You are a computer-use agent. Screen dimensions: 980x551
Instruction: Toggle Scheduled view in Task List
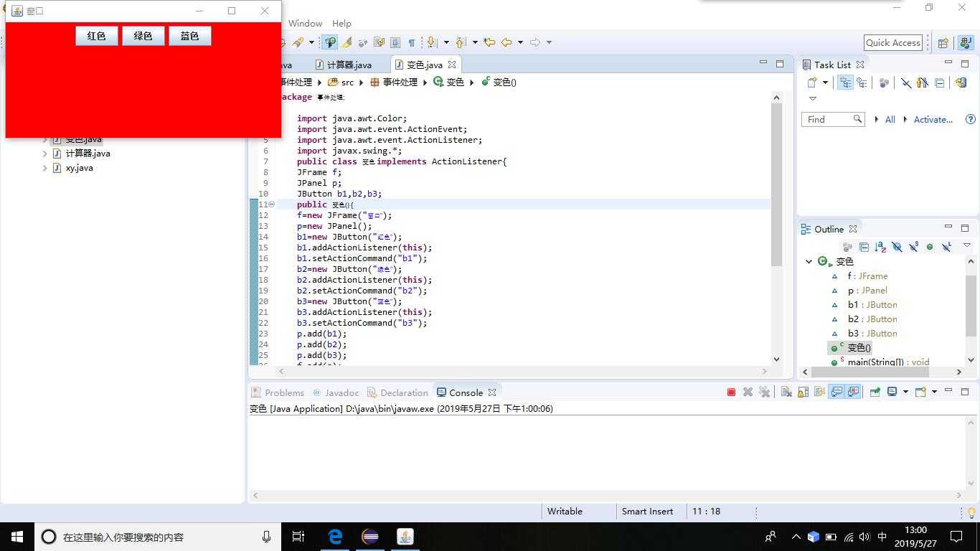coord(862,83)
